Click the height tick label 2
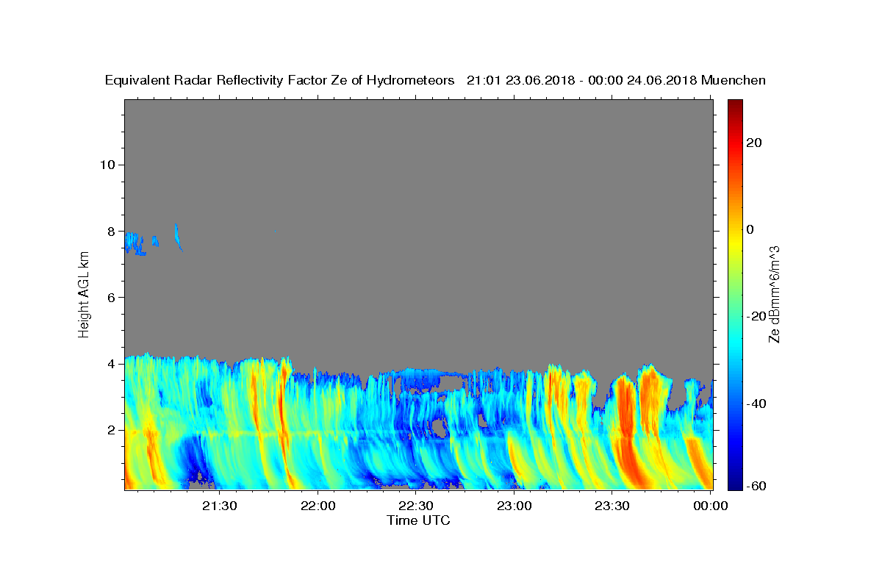This screenshot has width=882, height=588. click(x=110, y=430)
